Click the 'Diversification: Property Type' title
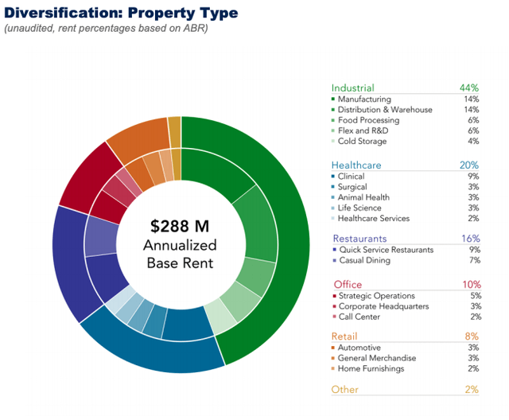This screenshot has width=509, height=420. coord(121,13)
